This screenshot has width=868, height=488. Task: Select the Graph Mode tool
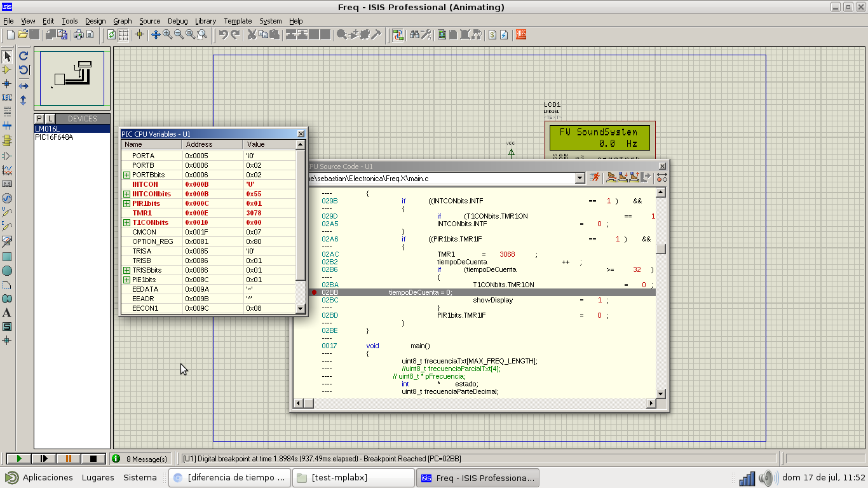pyautogui.click(x=8, y=170)
